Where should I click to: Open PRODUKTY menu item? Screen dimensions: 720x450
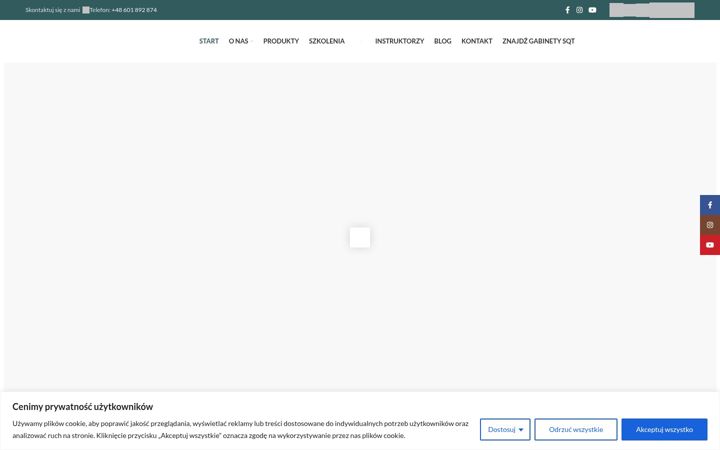coord(281,41)
